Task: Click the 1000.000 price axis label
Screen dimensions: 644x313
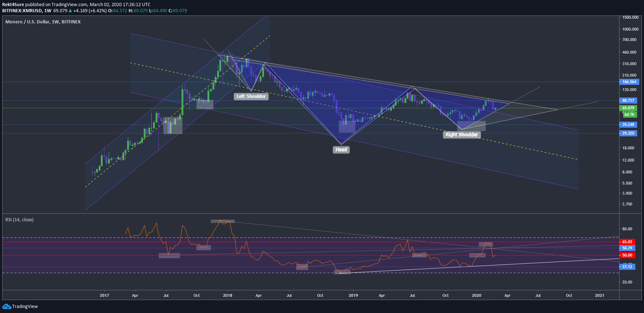Action: pyautogui.click(x=630, y=29)
